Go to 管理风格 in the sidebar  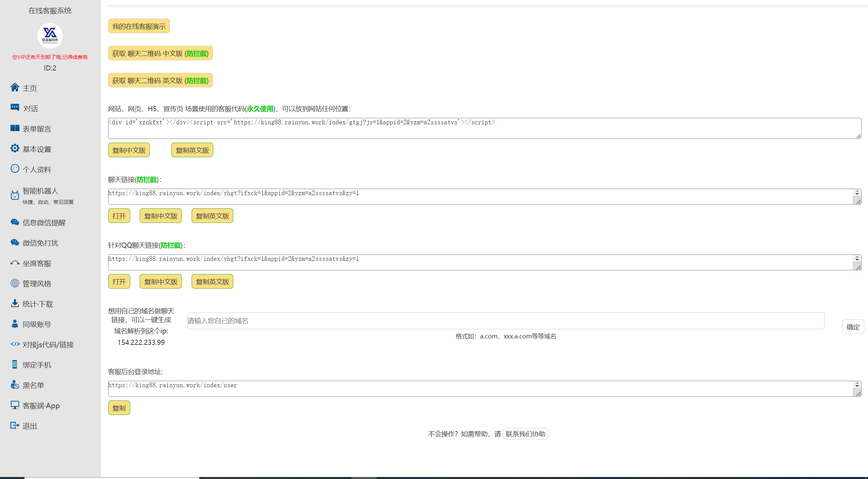pyautogui.click(x=37, y=284)
